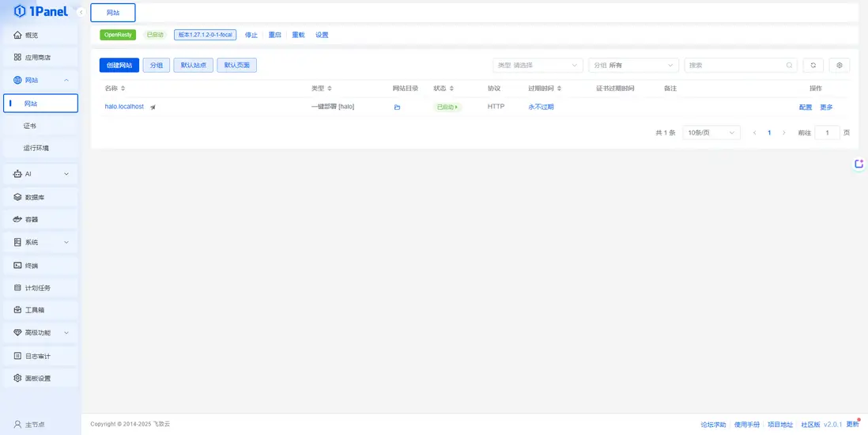The height and width of the screenshot is (435, 868).
Task: Restart OpenResty with 重启
Action: click(274, 35)
